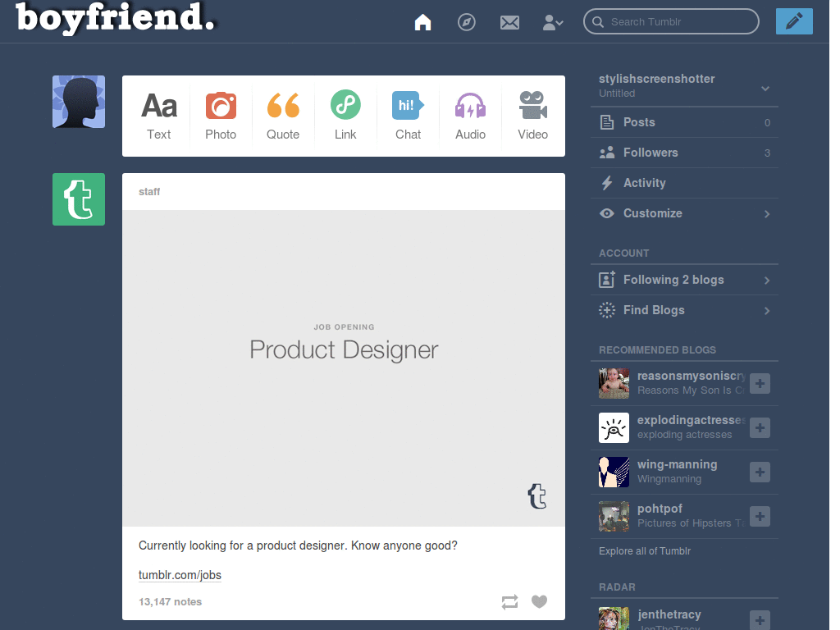Create a new Chat post

[x=408, y=116]
